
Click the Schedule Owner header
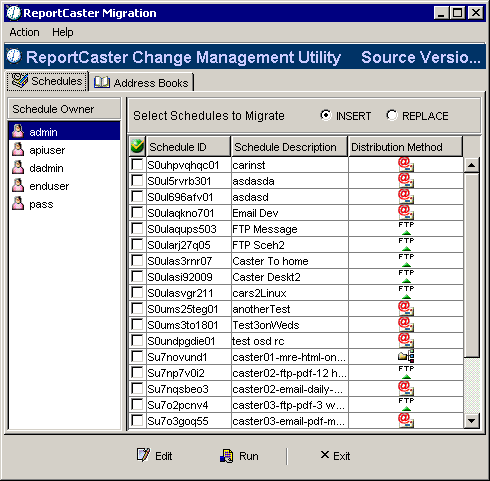(64, 109)
